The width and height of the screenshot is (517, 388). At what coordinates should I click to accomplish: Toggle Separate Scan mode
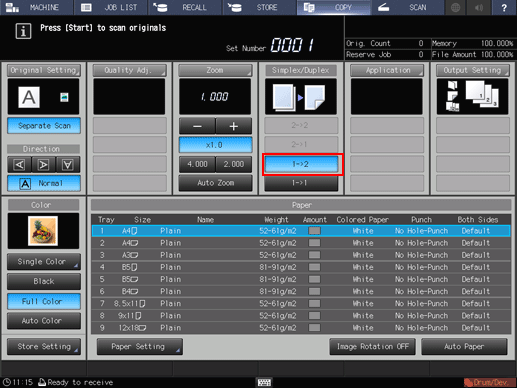tap(44, 126)
